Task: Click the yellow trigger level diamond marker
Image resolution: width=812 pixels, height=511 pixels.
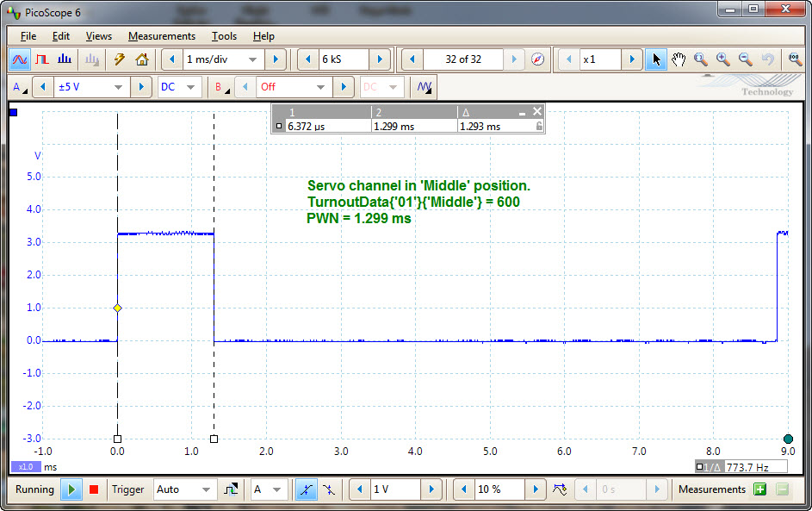Action: pyautogui.click(x=118, y=308)
